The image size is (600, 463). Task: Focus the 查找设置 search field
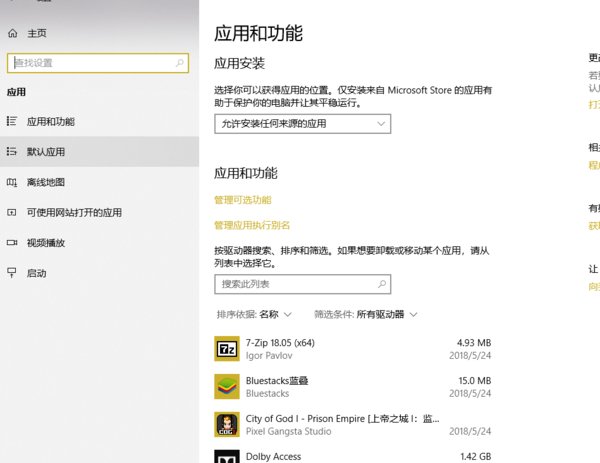(98, 63)
